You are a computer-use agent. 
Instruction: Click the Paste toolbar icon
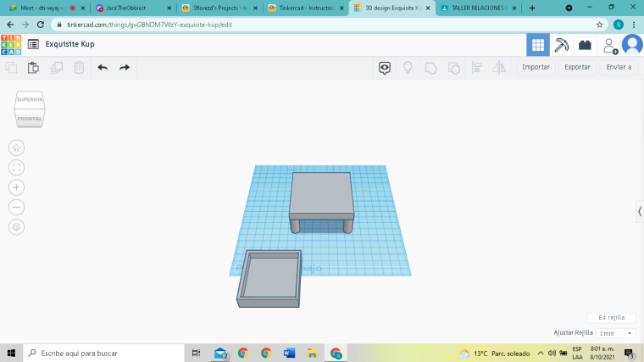pyautogui.click(x=33, y=67)
